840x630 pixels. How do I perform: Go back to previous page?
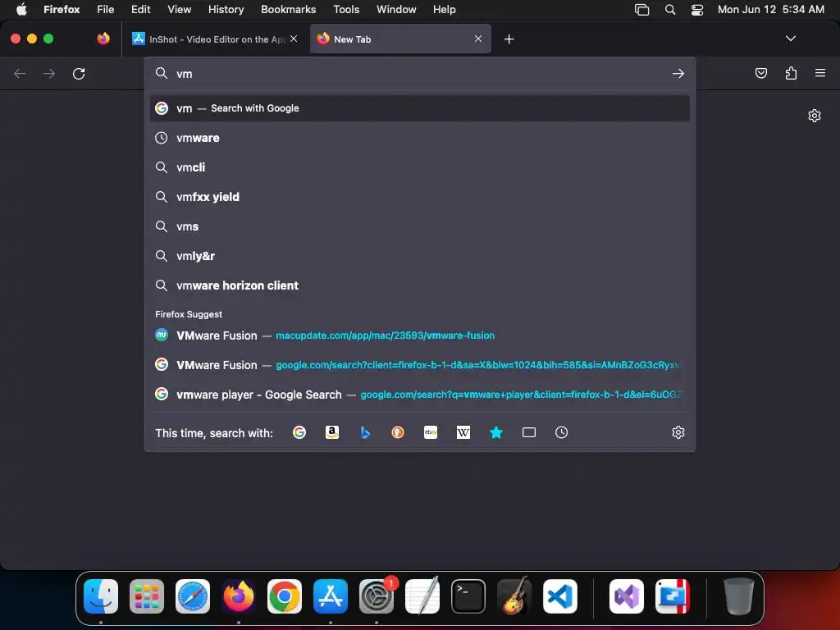pyautogui.click(x=20, y=73)
